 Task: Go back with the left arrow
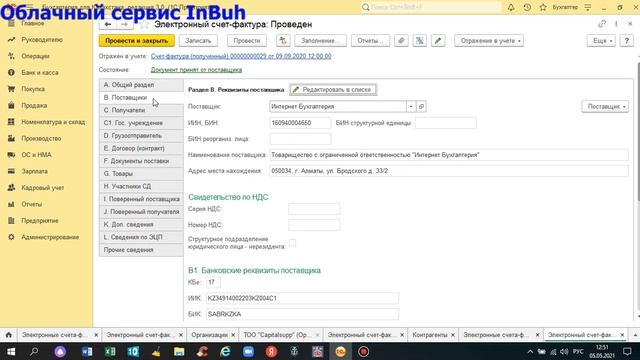108,24
